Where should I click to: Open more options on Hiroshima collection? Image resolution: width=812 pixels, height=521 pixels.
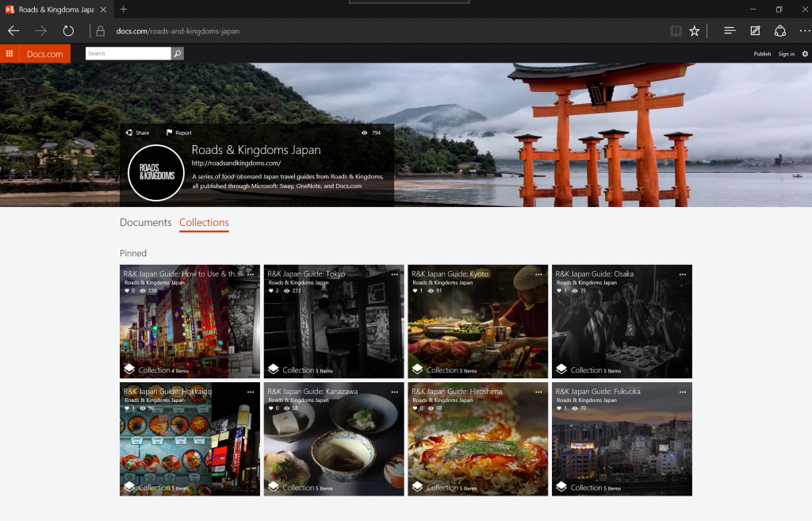click(538, 391)
